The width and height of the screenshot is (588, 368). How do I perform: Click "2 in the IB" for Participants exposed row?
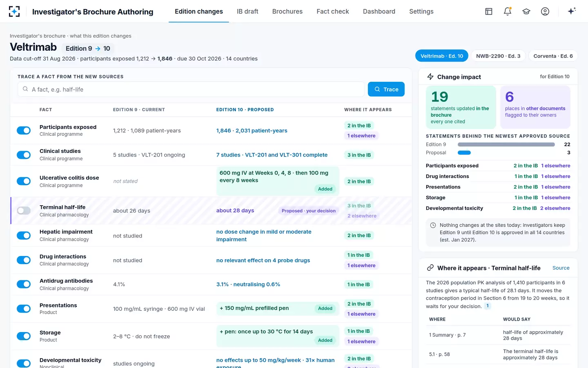click(359, 126)
